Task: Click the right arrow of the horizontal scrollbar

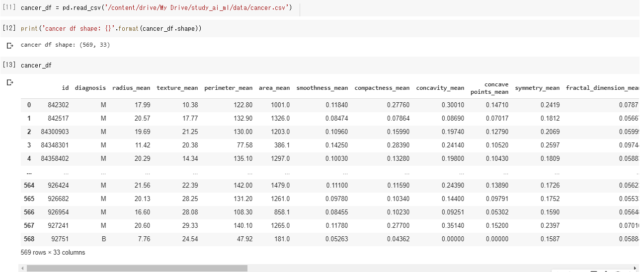Action: coord(635,268)
